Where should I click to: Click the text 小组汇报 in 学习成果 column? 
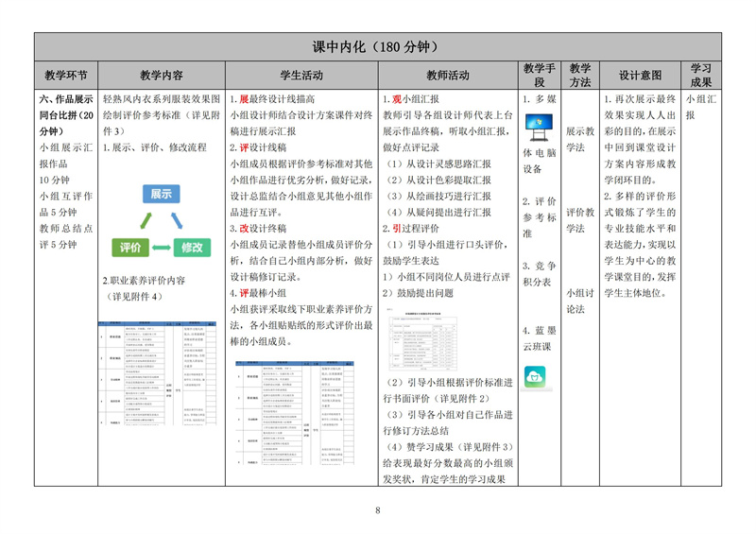click(701, 107)
